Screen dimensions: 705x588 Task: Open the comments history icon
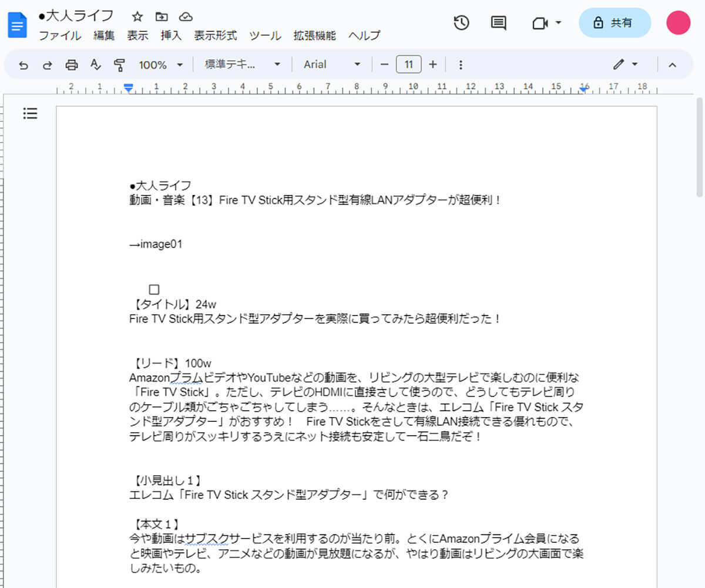click(x=499, y=23)
